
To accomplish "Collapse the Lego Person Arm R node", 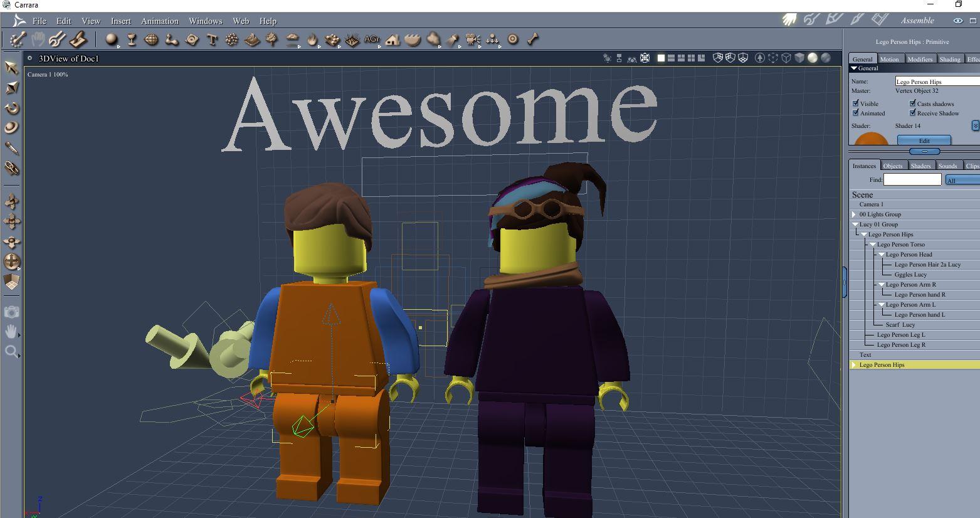I will (882, 284).
